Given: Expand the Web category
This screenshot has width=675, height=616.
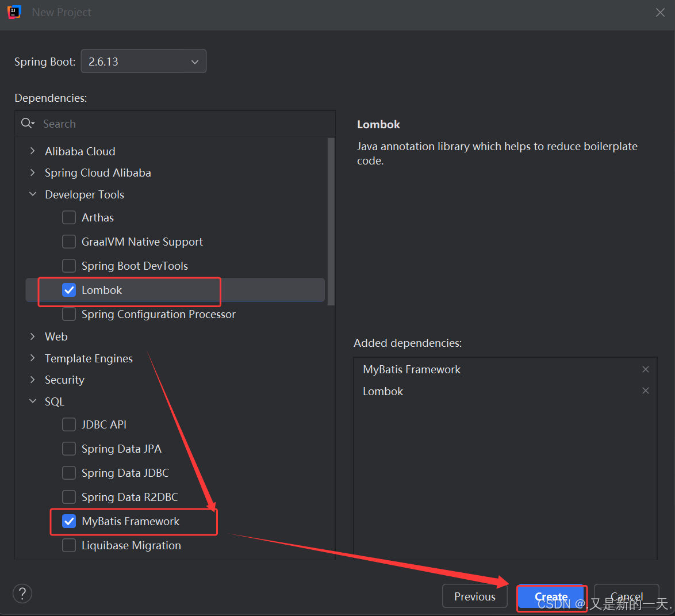Looking at the screenshot, I should coord(33,336).
